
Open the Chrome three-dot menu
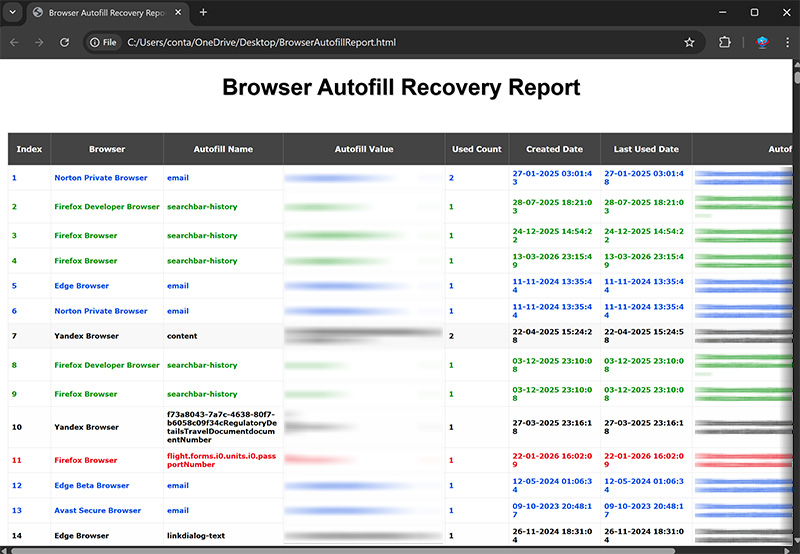tap(788, 43)
